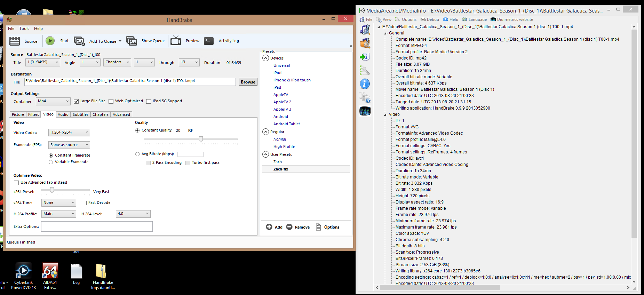Viewport: 644px width, 295px height.
Task: Open the Activity Log terminal icon
Action: [209, 41]
